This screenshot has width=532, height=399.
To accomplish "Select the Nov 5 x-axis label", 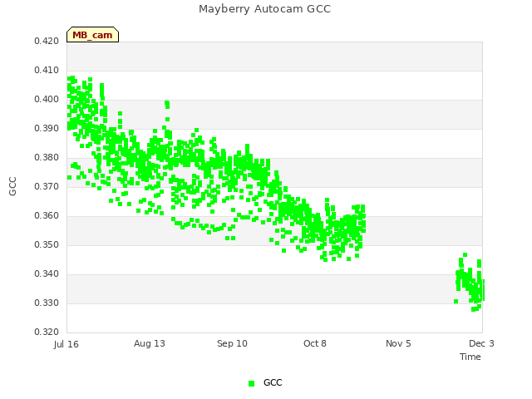I will pos(398,343).
